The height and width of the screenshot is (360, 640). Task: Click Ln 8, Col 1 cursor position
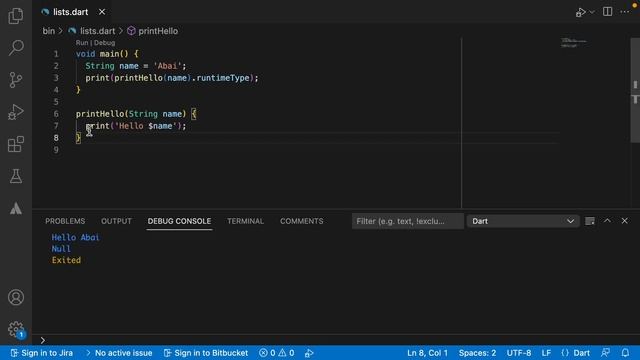pos(427,353)
